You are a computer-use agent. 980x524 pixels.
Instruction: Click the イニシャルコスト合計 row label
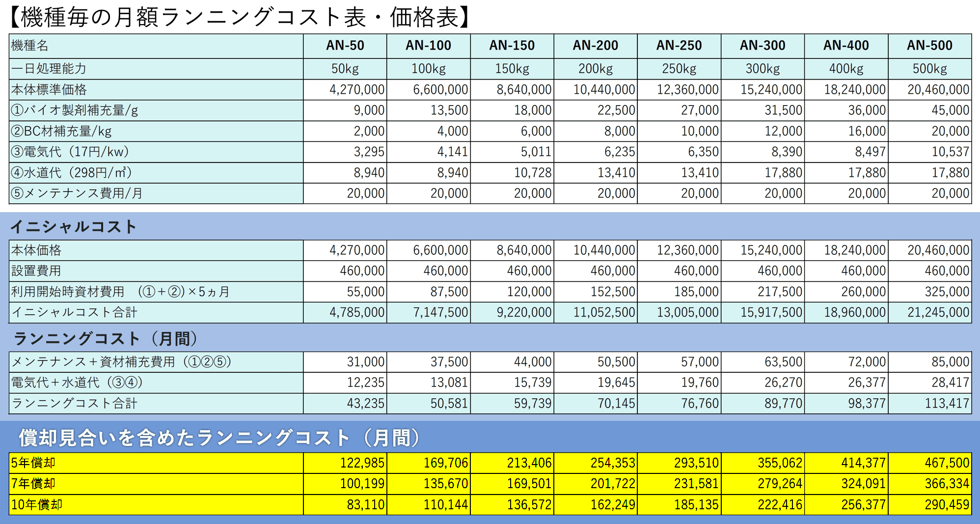(x=156, y=312)
